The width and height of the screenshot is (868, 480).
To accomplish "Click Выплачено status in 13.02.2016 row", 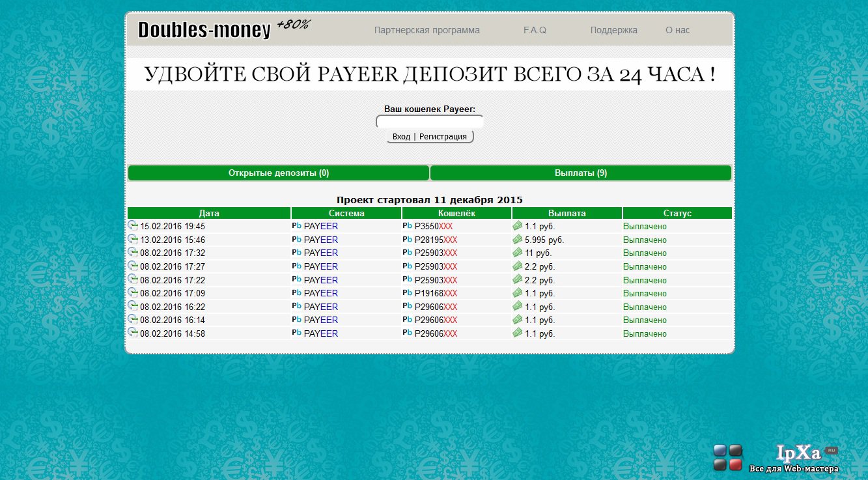I will click(x=645, y=240).
